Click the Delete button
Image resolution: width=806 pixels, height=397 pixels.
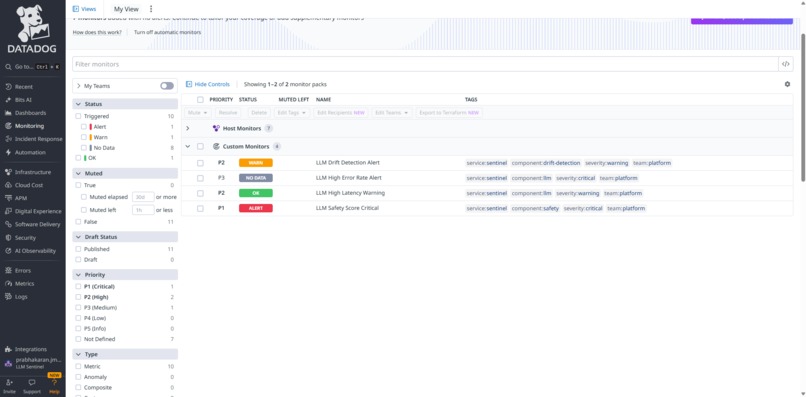[259, 113]
